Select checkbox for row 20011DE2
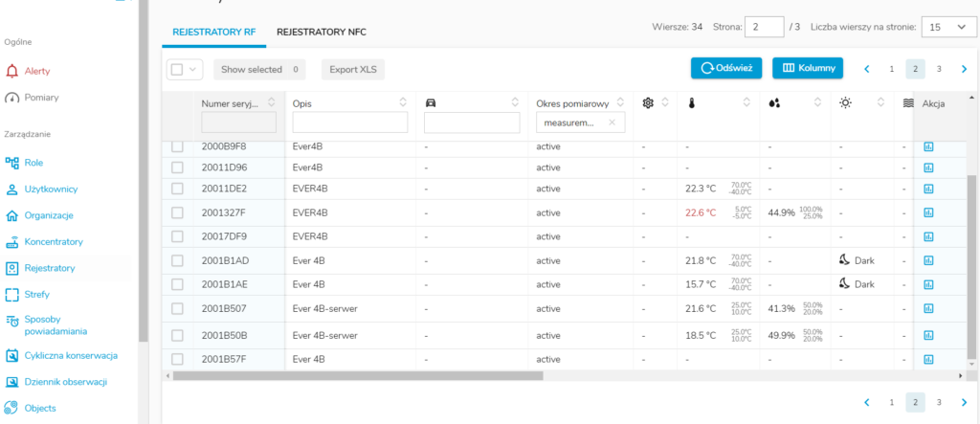Image resolution: width=980 pixels, height=424 pixels. point(177,189)
